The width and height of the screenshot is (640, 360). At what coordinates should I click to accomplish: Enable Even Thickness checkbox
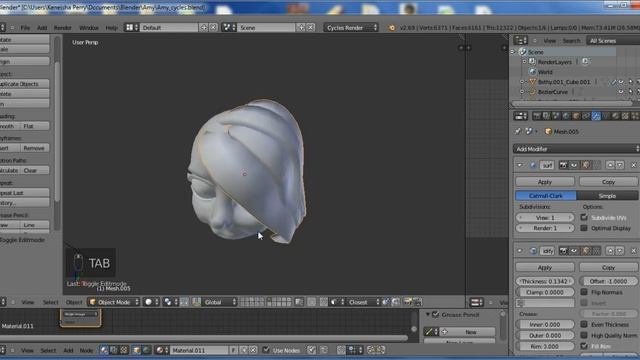(x=584, y=324)
